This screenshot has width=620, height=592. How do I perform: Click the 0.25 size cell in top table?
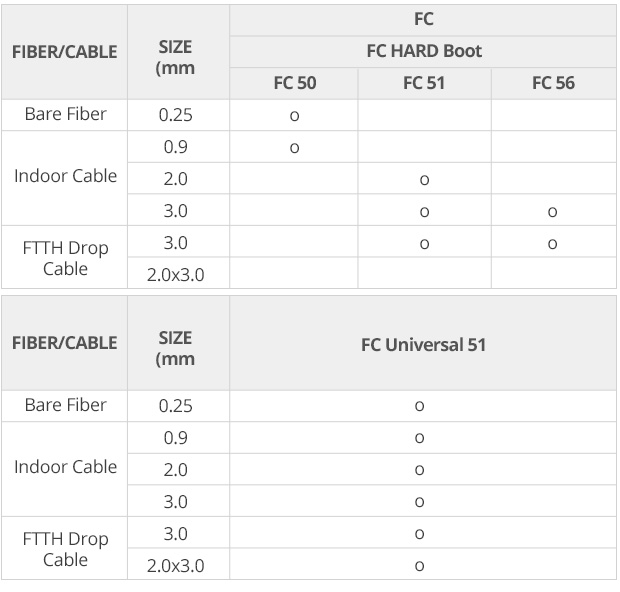coord(176,115)
